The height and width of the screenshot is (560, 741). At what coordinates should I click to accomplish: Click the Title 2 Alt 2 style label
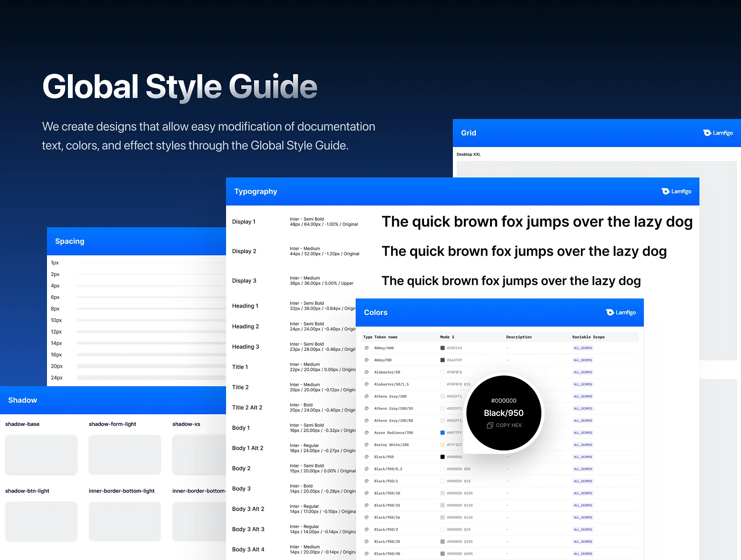(247, 408)
